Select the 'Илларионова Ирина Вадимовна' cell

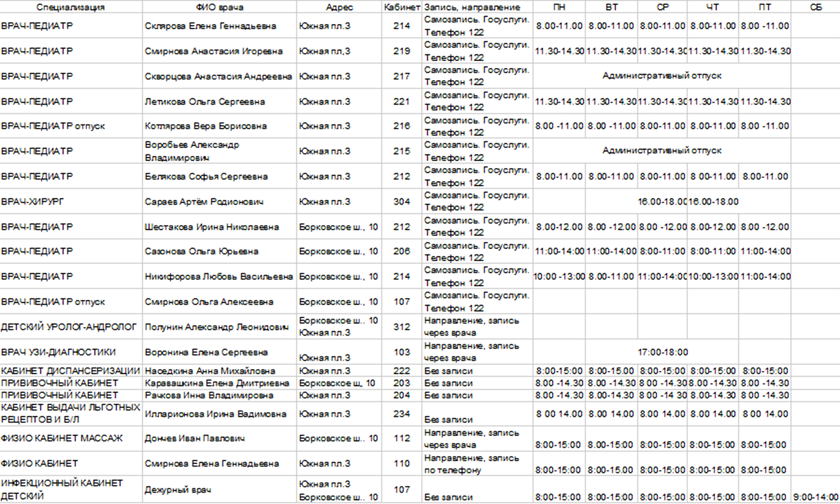pos(215,414)
